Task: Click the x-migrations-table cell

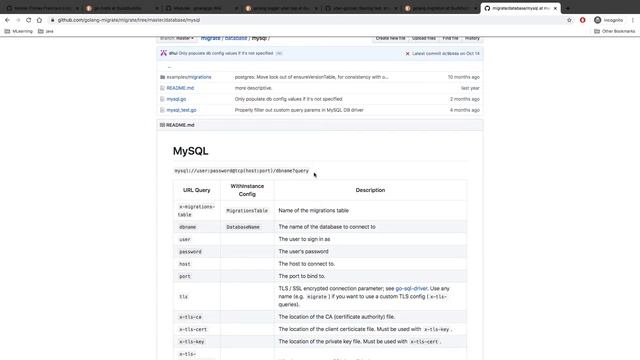Action: pyautogui.click(x=197, y=211)
